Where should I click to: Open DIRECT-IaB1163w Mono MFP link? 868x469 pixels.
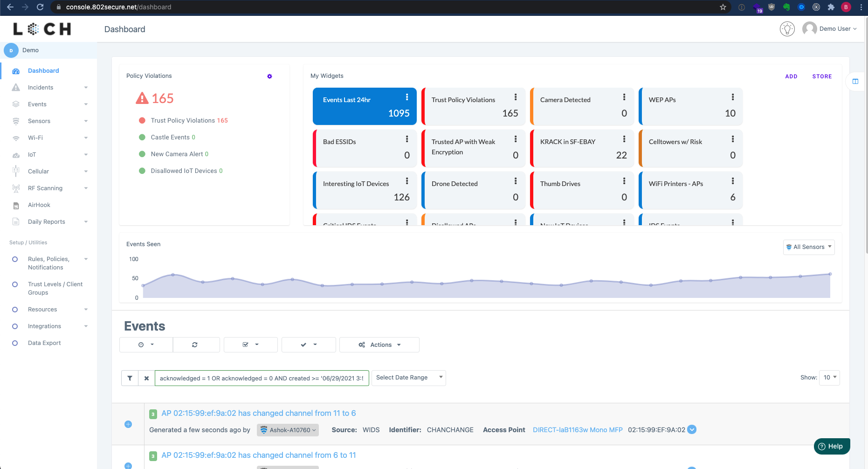pos(578,430)
